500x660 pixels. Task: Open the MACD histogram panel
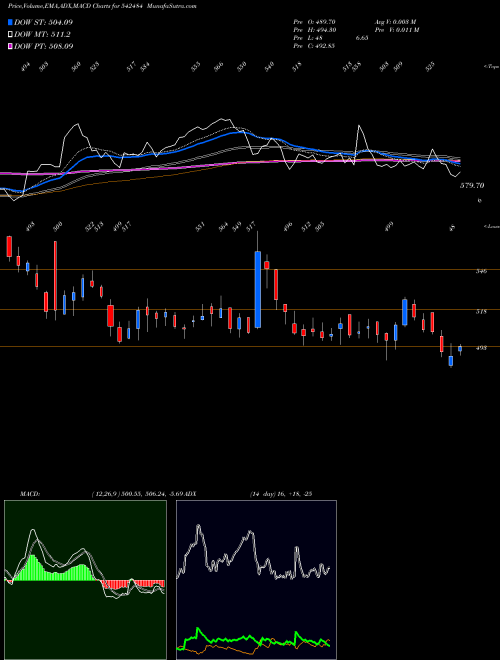coord(85,580)
